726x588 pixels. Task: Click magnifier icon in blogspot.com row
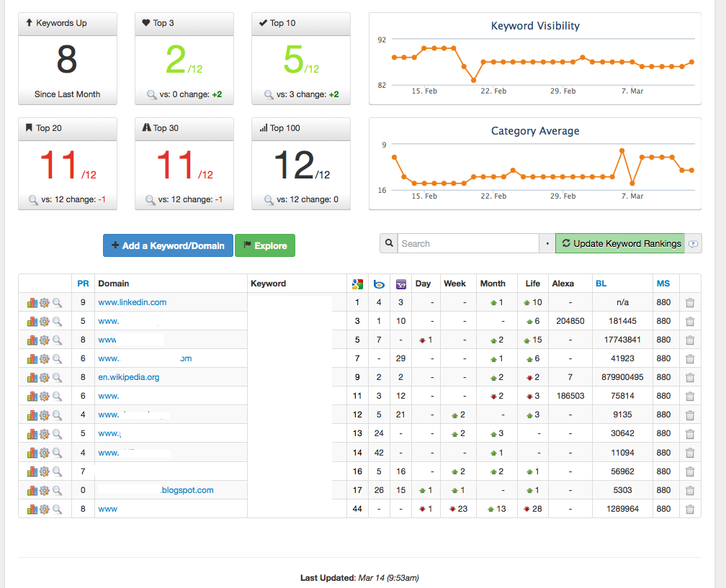coord(57,490)
